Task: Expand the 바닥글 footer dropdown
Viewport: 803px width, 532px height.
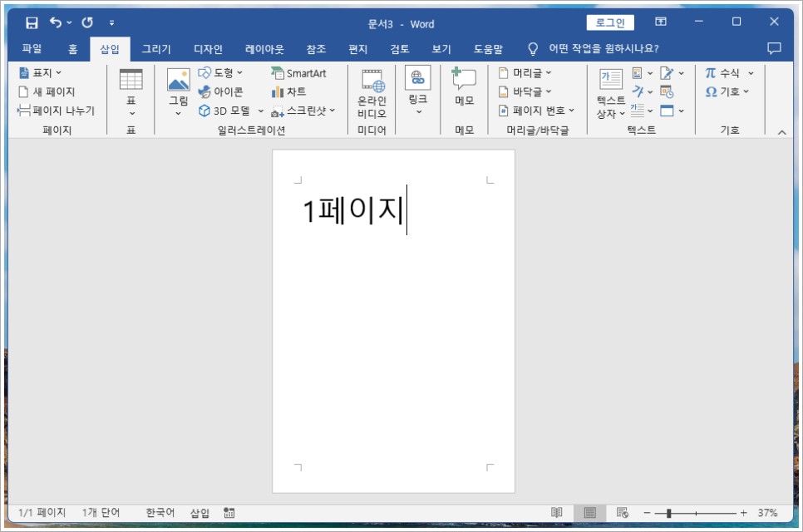Action: 549,91
